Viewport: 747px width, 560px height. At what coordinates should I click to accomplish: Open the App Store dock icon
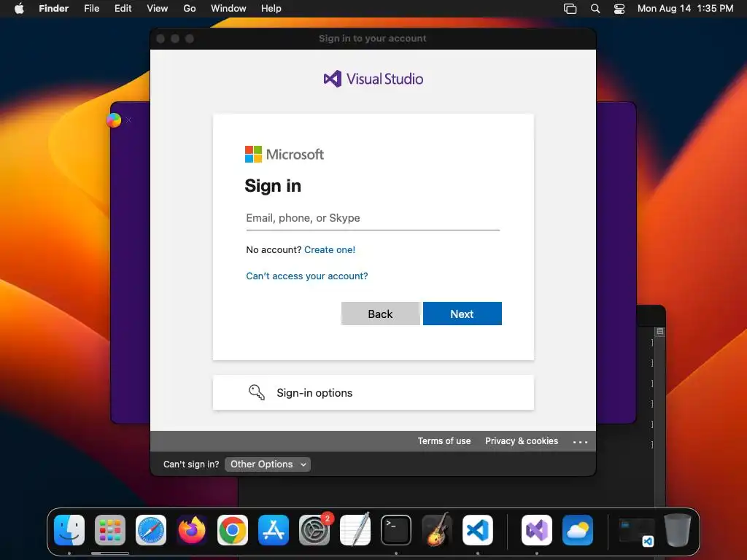(274, 530)
